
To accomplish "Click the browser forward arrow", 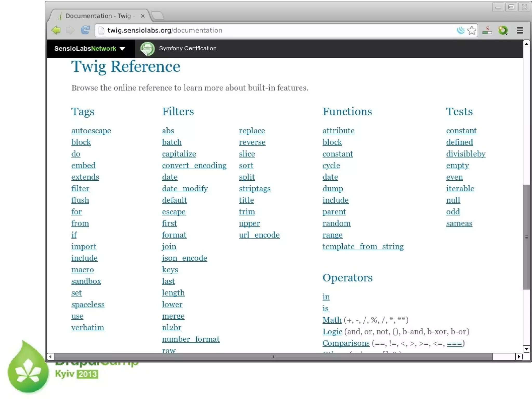I will coord(70,30).
